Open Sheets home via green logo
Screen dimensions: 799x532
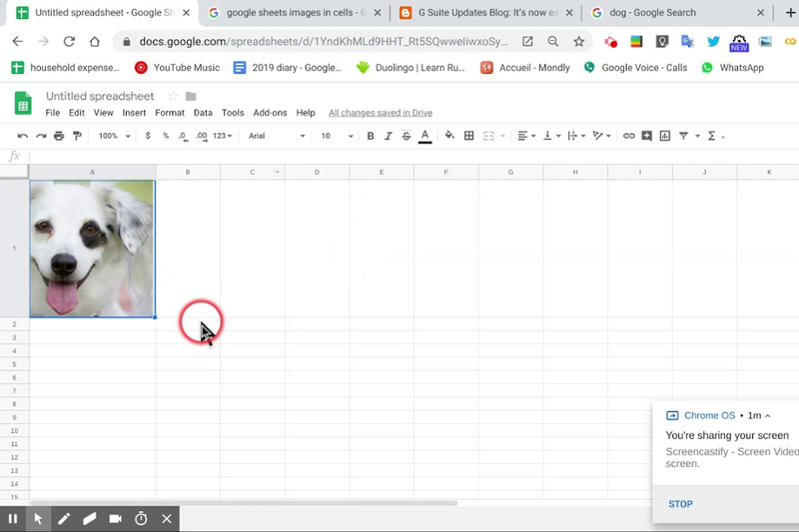tap(23, 104)
